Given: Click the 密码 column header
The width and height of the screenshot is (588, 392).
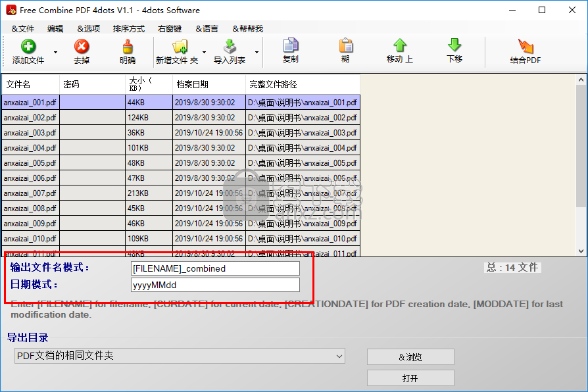Looking at the screenshot, I should pos(92,84).
